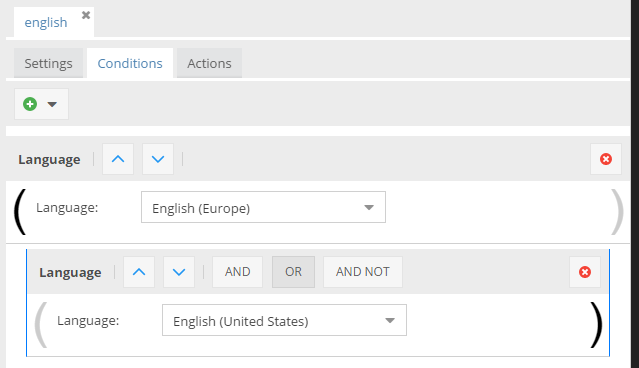Select the AND NOT operator
Viewport: 639px width, 368px height.
pyautogui.click(x=363, y=272)
